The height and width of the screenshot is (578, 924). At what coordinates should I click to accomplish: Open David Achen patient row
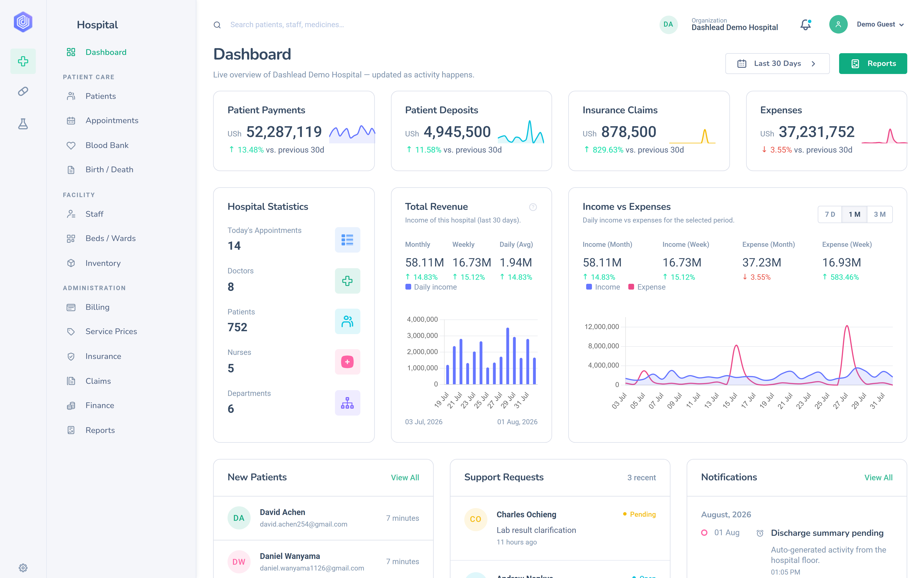click(323, 518)
